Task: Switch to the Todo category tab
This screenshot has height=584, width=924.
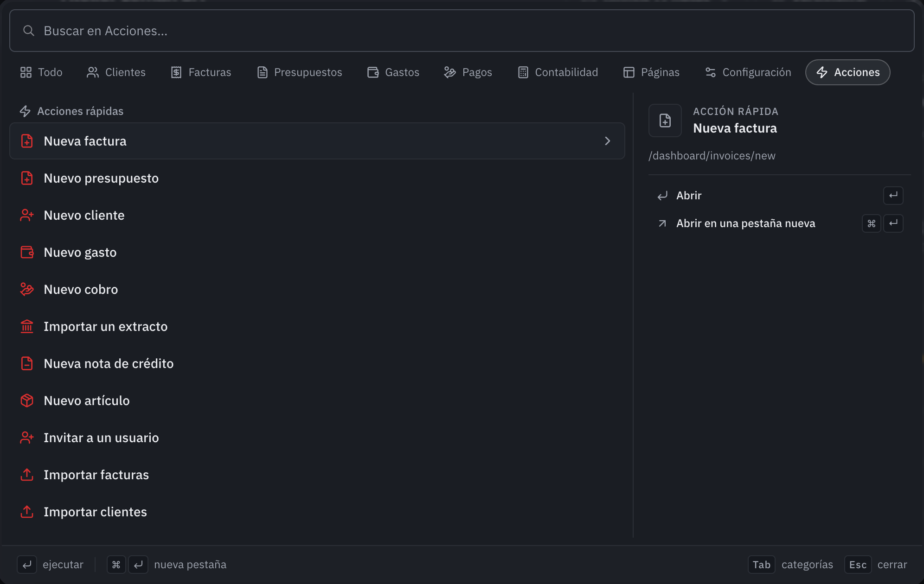Action: [41, 72]
